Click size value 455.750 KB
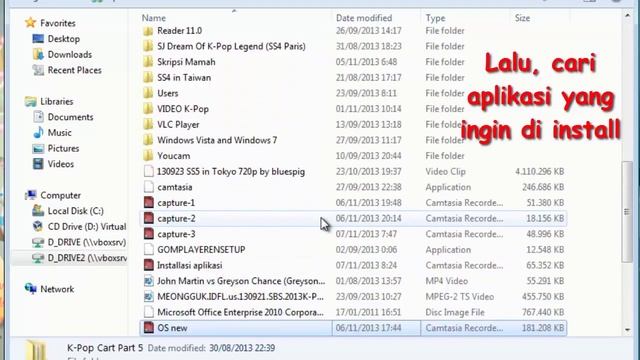 (543, 297)
